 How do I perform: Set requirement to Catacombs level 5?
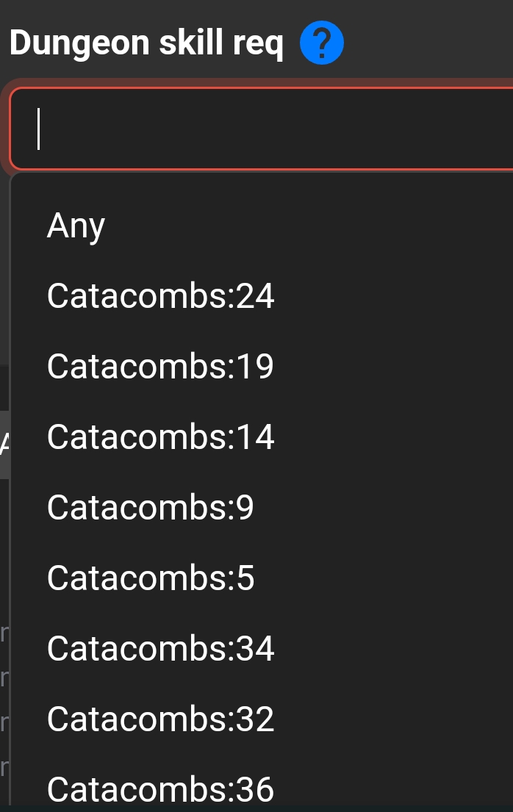tap(150, 578)
